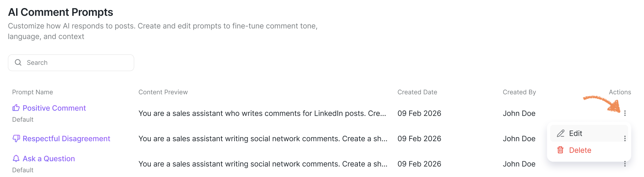Open the Respectful Disagreement prompt link

coord(66,138)
